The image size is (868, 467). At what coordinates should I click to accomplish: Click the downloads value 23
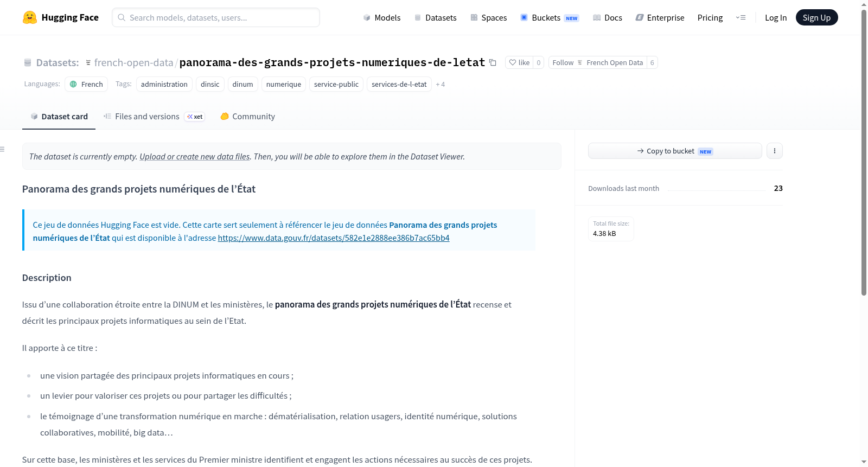click(x=778, y=188)
